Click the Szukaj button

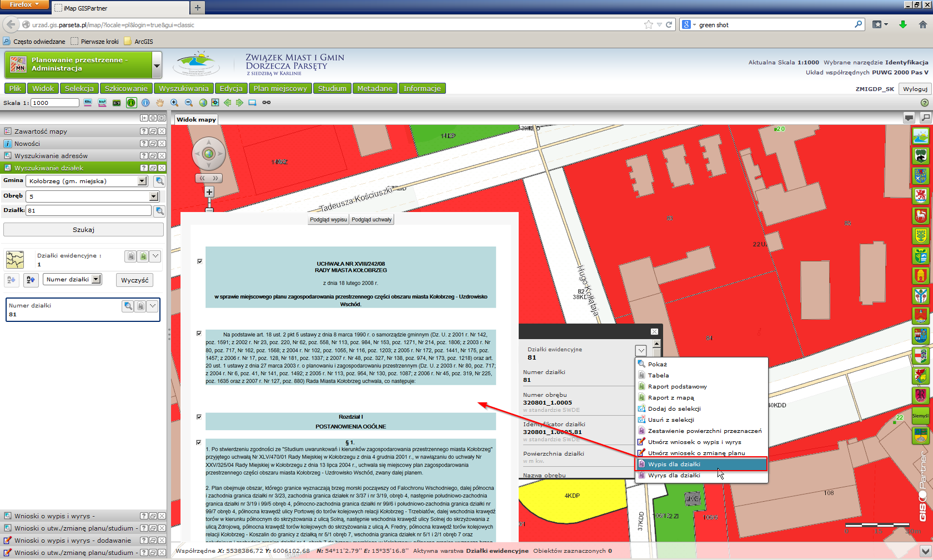click(83, 230)
